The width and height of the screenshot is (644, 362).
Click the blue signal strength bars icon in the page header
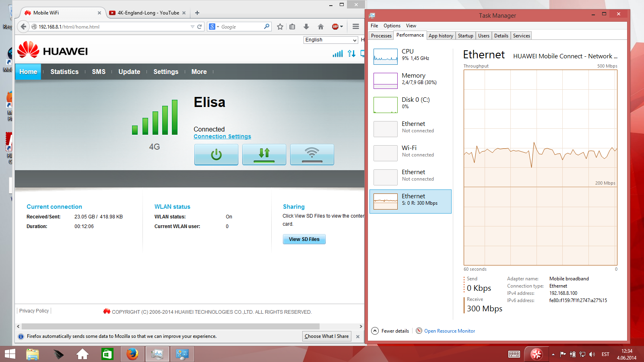tap(338, 53)
